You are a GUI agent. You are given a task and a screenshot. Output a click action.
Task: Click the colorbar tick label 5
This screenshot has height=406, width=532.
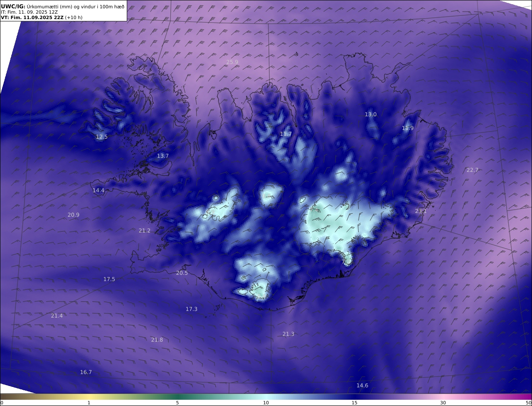pyautogui.click(x=177, y=403)
